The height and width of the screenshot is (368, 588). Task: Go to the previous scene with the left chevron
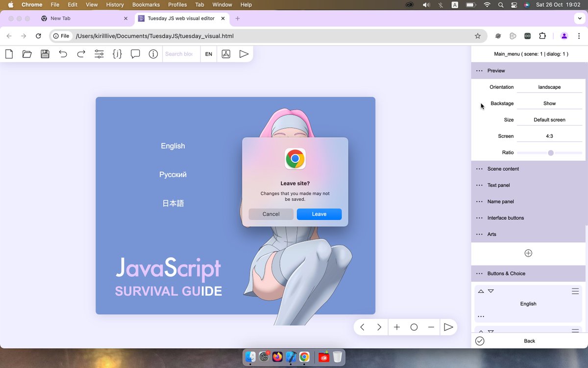click(362, 327)
